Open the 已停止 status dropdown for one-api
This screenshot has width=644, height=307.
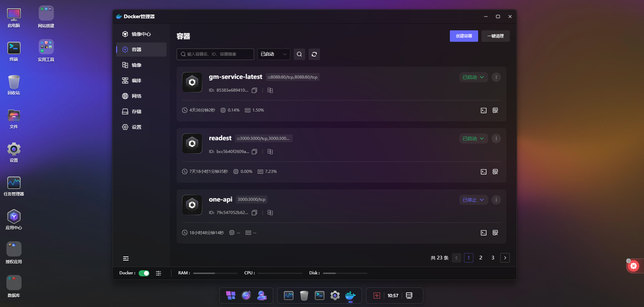473,200
